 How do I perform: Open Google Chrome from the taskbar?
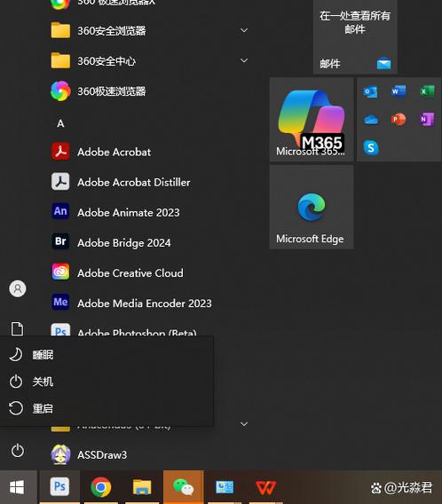(x=101, y=487)
